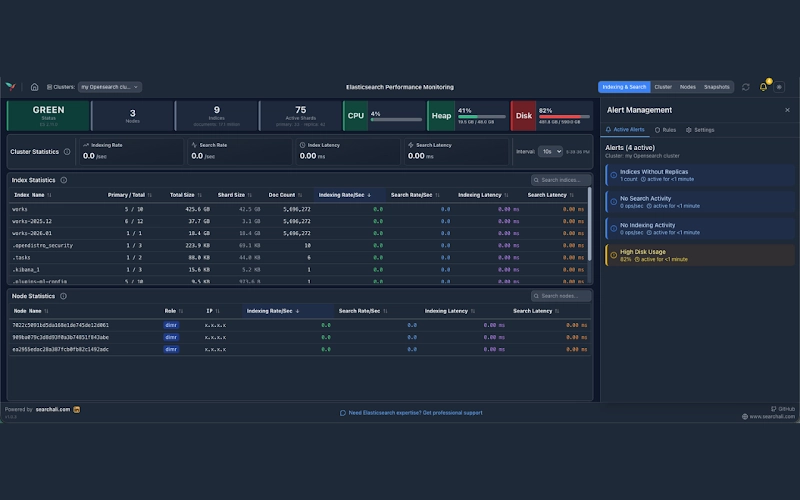Viewport: 800px width, 500px height.
Task: Select the .kibana_1 index row
Action: click(298, 269)
